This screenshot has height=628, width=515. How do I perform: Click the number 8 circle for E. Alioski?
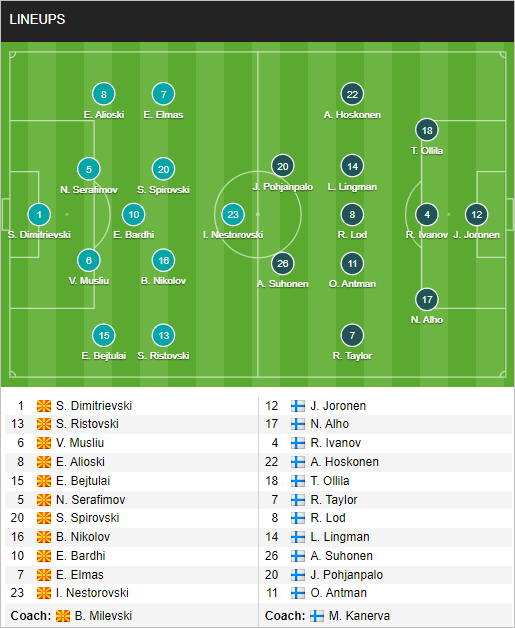104,95
